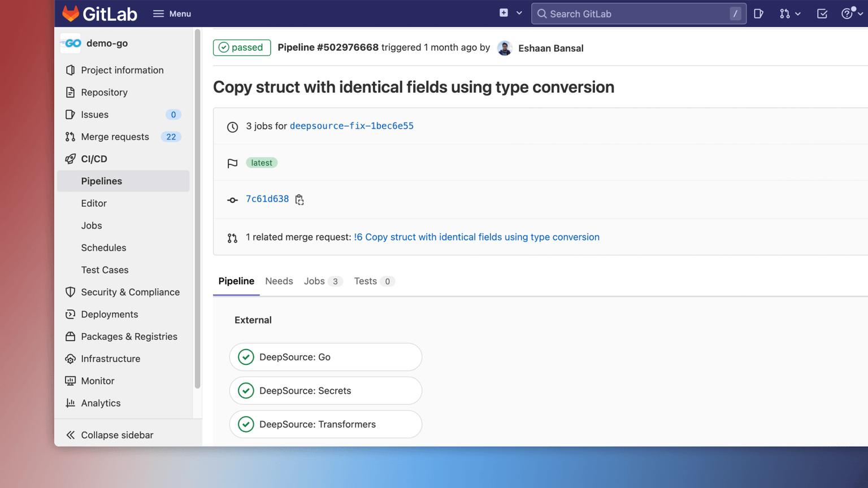Viewport: 868px width, 488px height.
Task: Switch to the Jobs tab
Action: click(323, 281)
